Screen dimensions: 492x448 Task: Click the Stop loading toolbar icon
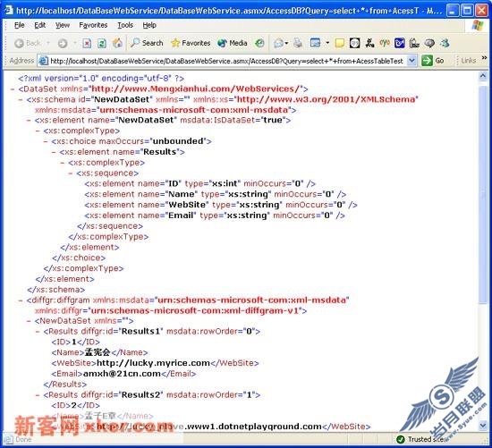click(87, 43)
